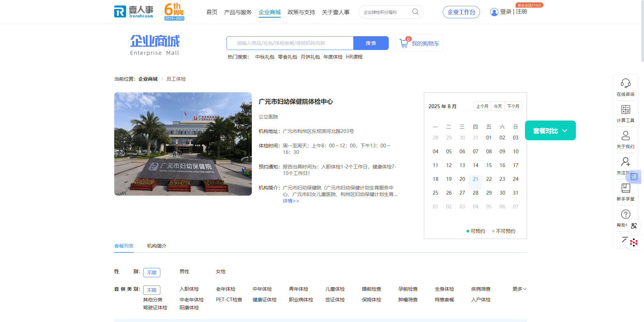Click hot search HR课程

point(354,57)
